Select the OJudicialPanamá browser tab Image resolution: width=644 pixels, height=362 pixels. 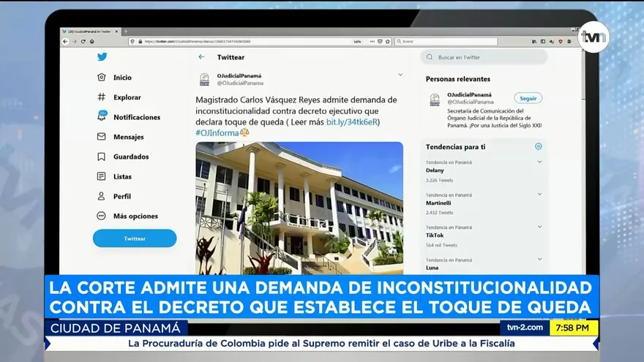(x=89, y=31)
